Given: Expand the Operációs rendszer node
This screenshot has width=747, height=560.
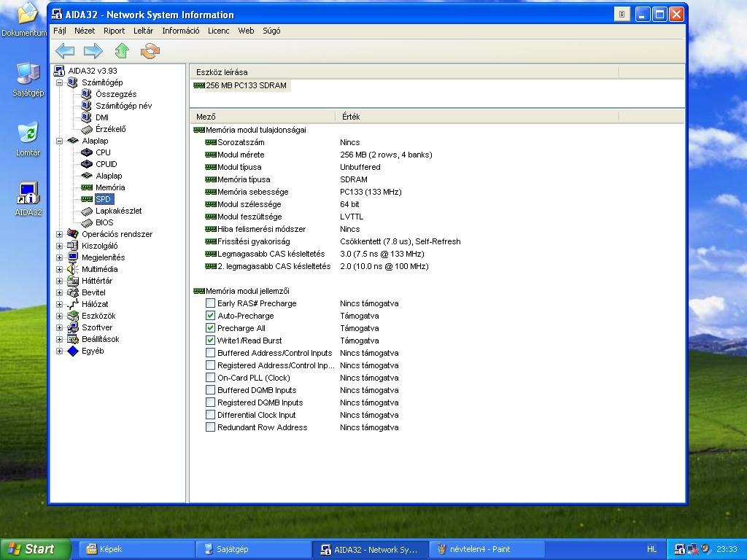Looking at the screenshot, I should (60, 234).
